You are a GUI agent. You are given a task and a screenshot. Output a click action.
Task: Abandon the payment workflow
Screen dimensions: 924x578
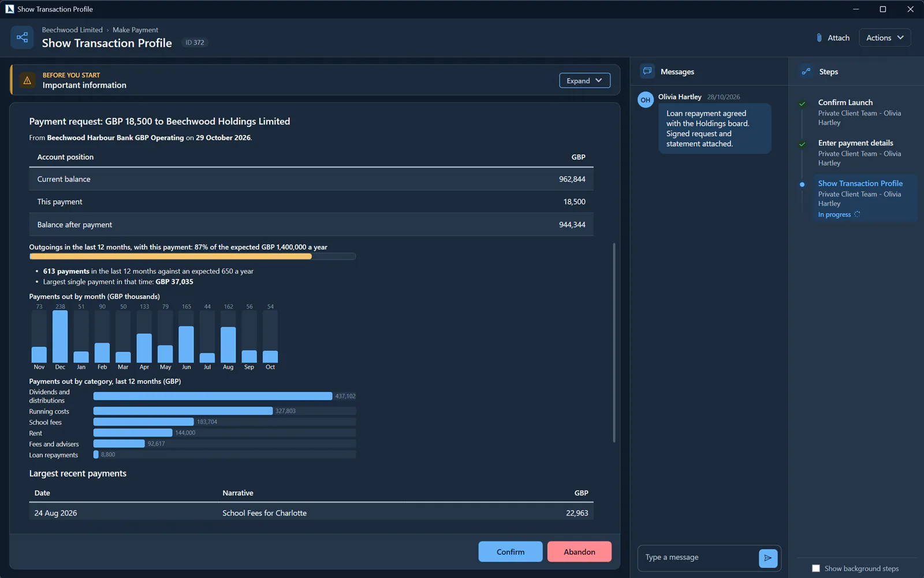pyautogui.click(x=579, y=551)
